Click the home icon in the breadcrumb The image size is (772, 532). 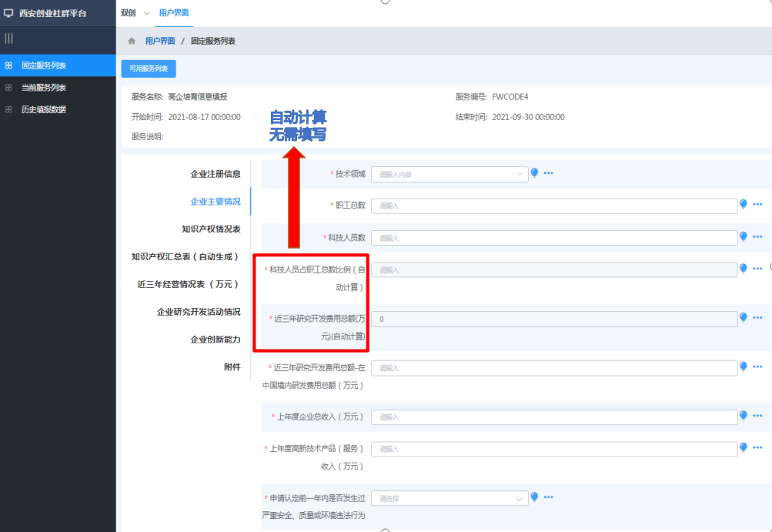click(131, 42)
